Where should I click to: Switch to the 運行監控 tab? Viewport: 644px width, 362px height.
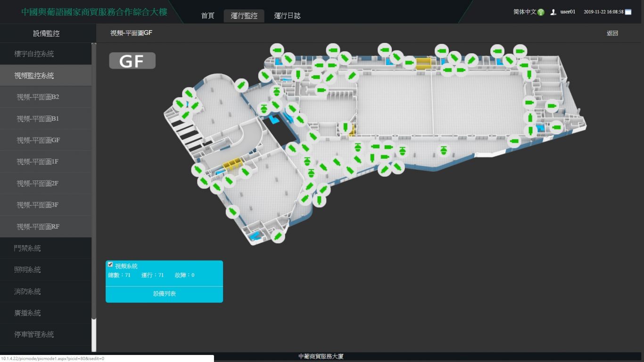244,16
